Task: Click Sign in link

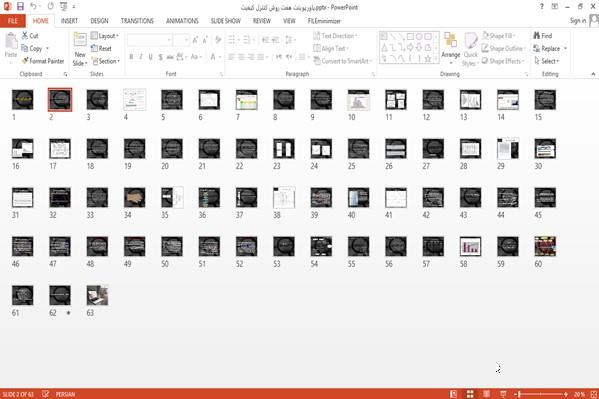Action: coord(578,21)
